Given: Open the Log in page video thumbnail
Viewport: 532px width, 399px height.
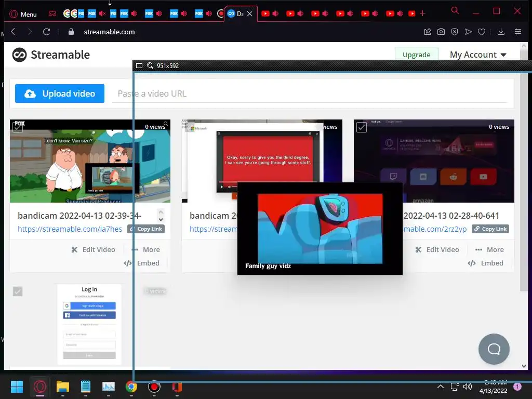Looking at the screenshot, I should pyautogui.click(x=89, y=324).
